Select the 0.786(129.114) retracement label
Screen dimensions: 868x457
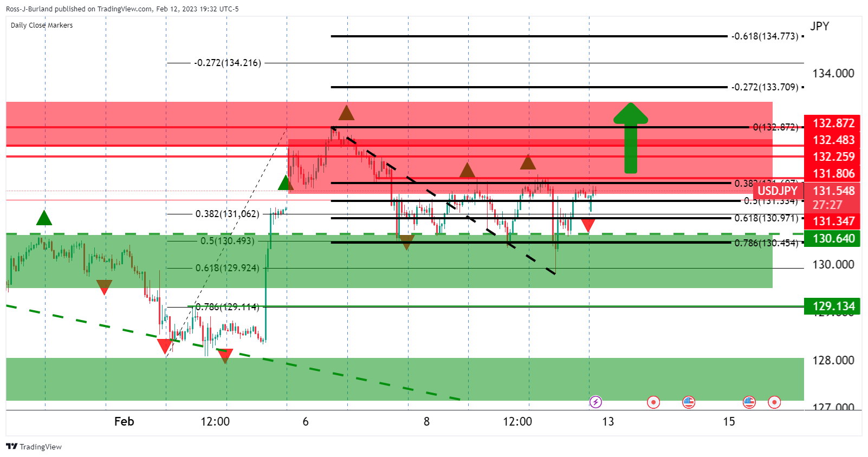[227, 307]
